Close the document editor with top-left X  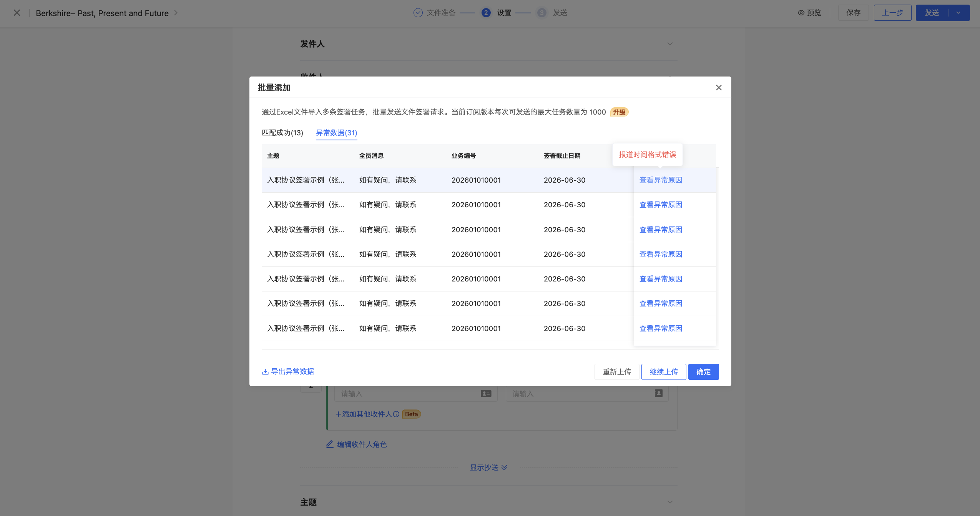[17, 13]
